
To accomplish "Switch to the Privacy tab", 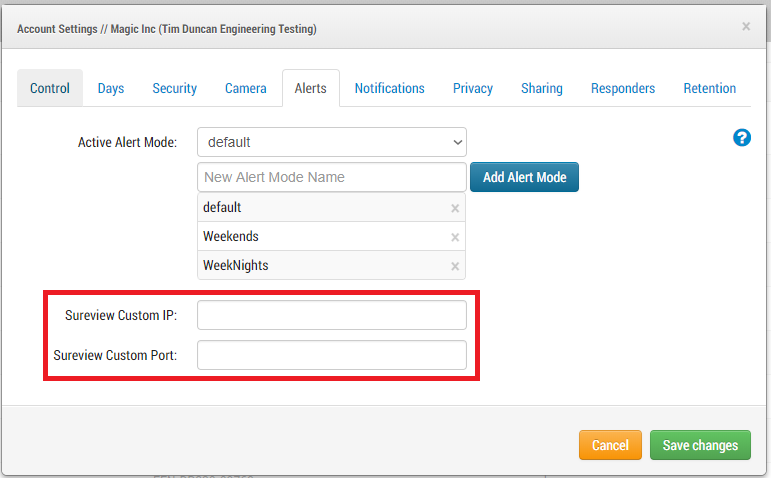I will point(473,88).
